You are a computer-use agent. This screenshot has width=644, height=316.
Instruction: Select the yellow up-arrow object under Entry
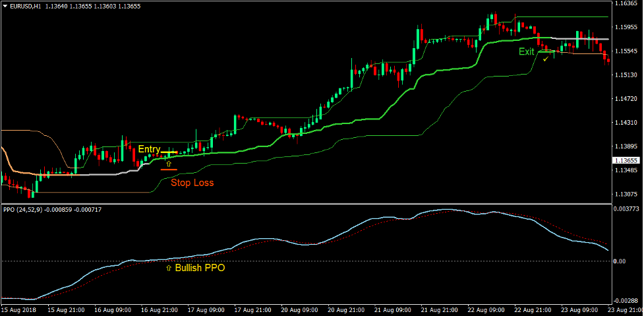click(x=168, y=163)
